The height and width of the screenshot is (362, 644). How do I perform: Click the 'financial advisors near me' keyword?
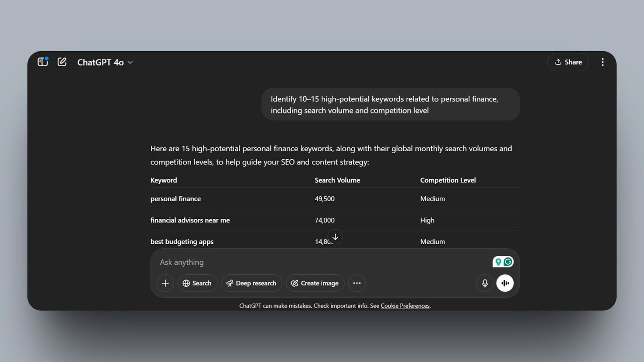(190, 220)
